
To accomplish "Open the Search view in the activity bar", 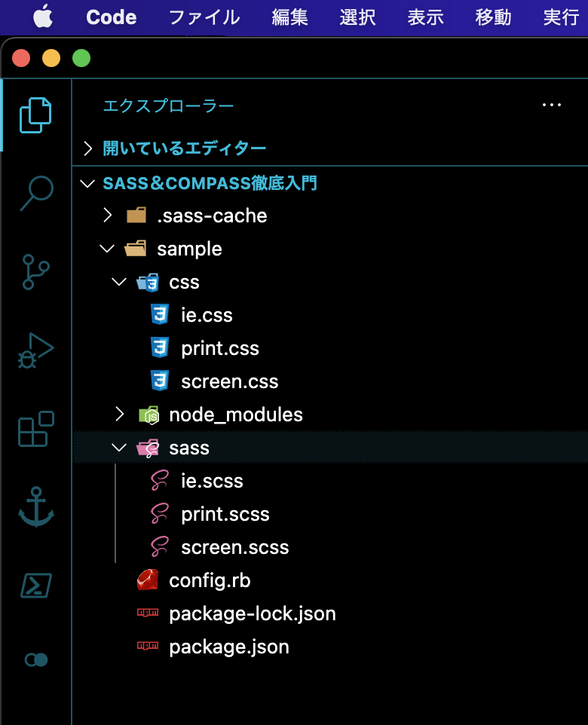I will 35,194.
